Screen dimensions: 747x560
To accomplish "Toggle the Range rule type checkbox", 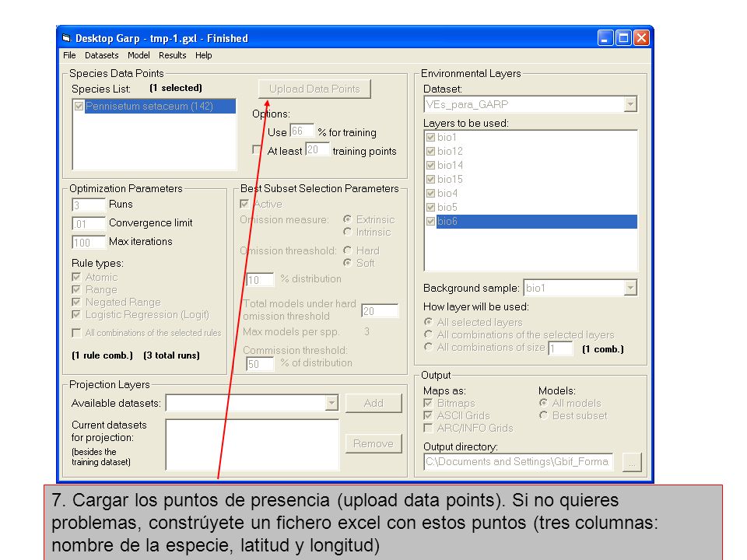I will click(x=76, y=289).
